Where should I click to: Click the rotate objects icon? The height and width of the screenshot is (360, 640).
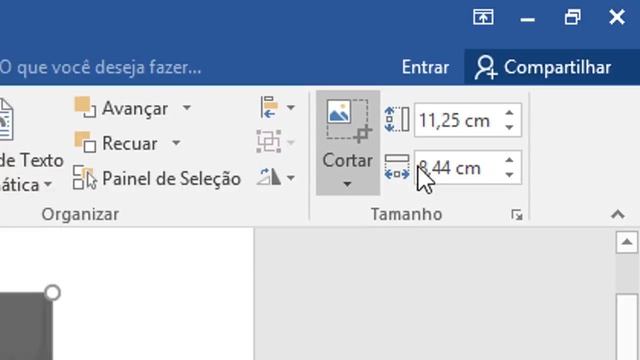[269, 178]
